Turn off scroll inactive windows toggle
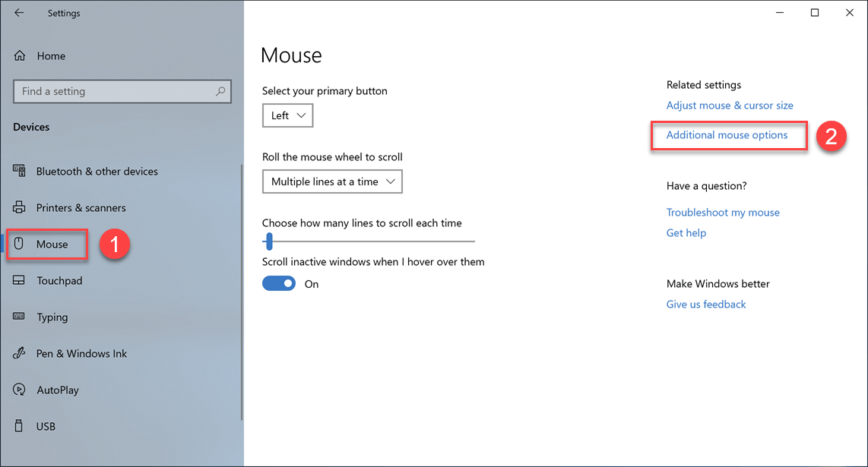This screenshot has height=467, width=868. [x=279, y=283]
